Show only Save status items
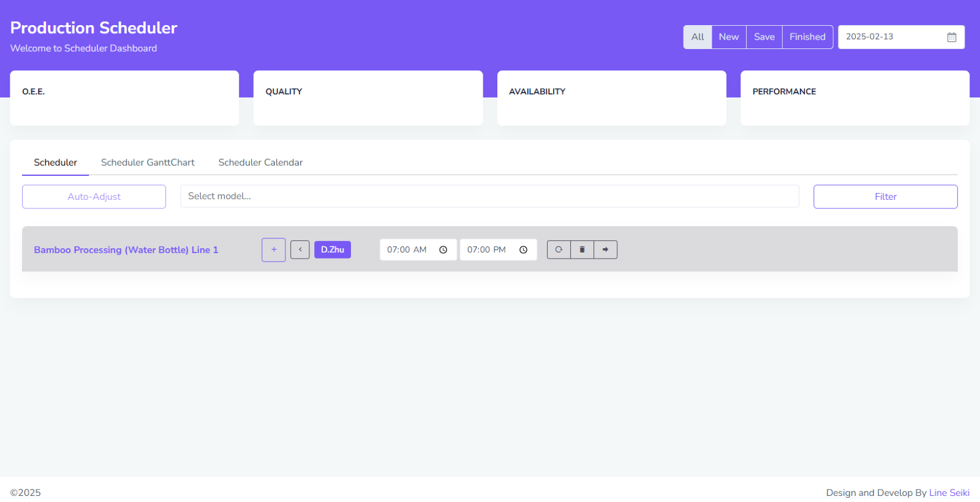980x502 pixels. pos(764,37)
